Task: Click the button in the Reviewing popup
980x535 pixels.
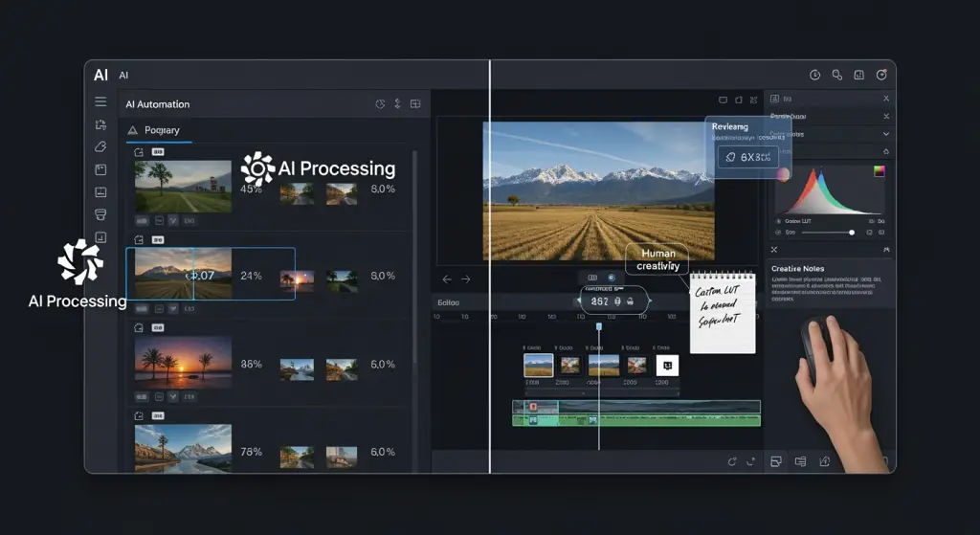Action: 748,157
